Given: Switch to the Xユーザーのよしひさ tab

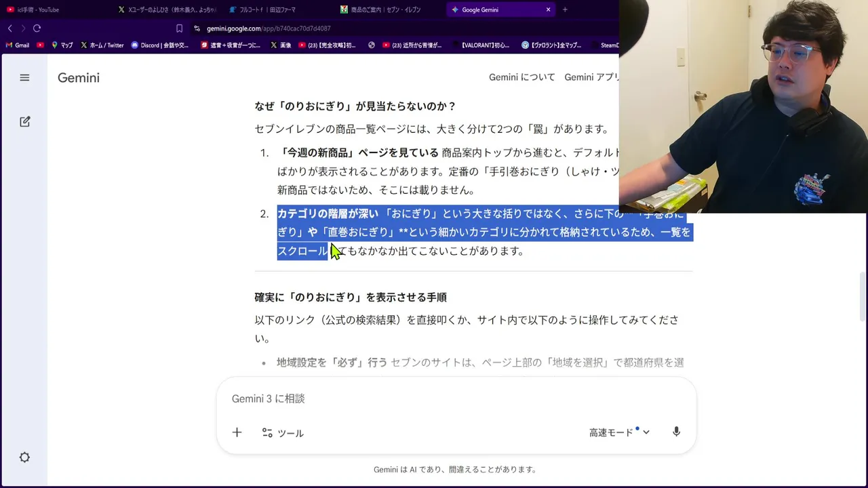Looking at the screenshot, I should pyautogui.click(x=166, y=9).
